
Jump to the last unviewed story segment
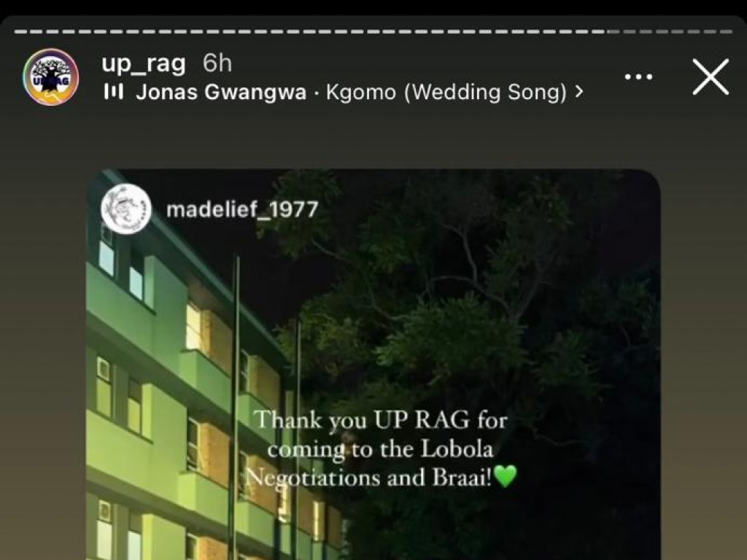[724, 32]
